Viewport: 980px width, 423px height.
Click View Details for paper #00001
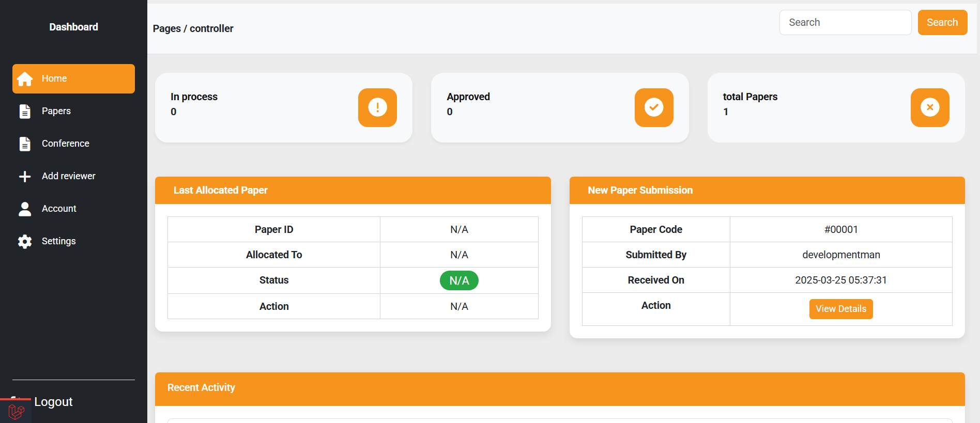[x=840, y=309]
